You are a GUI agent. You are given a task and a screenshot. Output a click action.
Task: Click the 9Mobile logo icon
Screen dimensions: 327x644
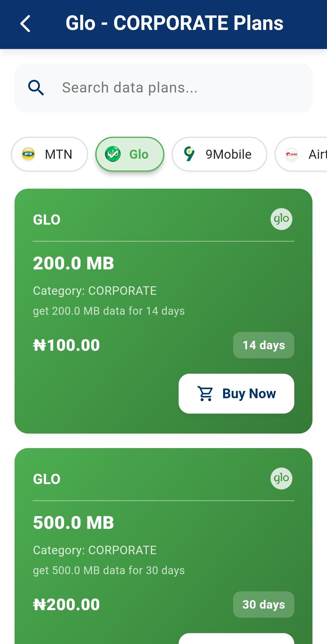point(189,154)
